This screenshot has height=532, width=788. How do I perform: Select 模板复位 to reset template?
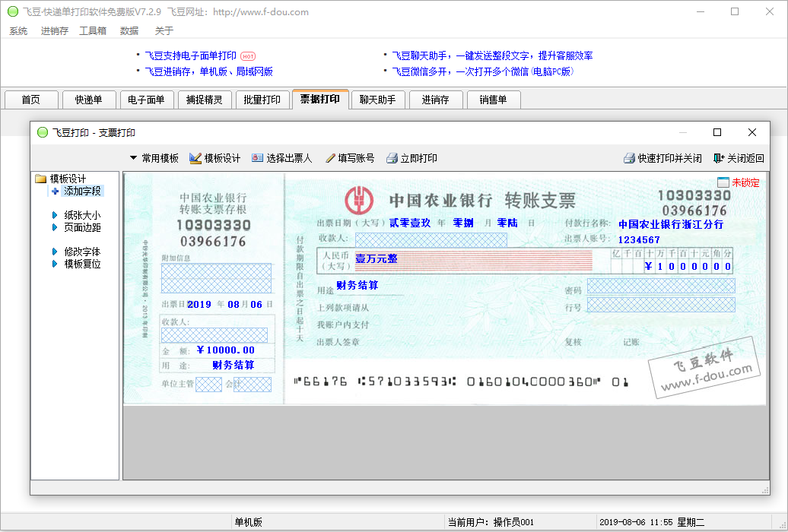[x=82, y=264]
